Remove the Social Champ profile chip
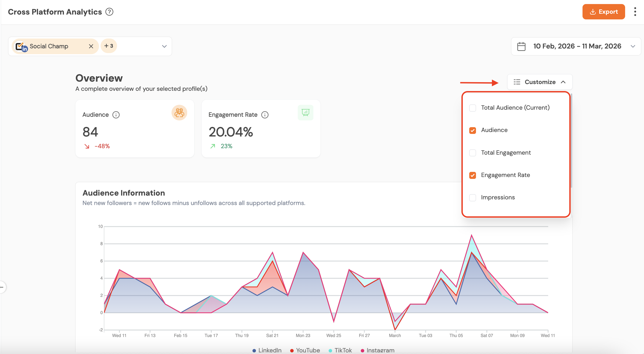The height and width of the screenshot is (354, 644). coord(91,46)
